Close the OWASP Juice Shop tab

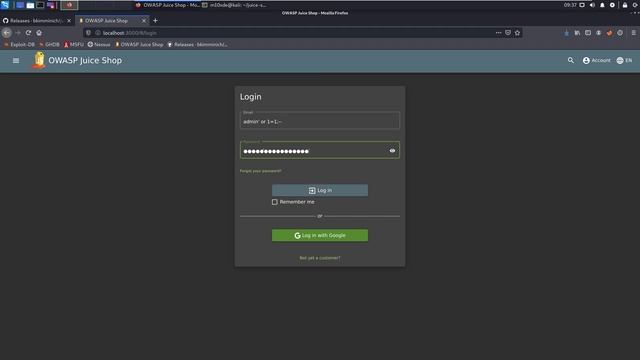pyautogui.click(x=144, y=20)
